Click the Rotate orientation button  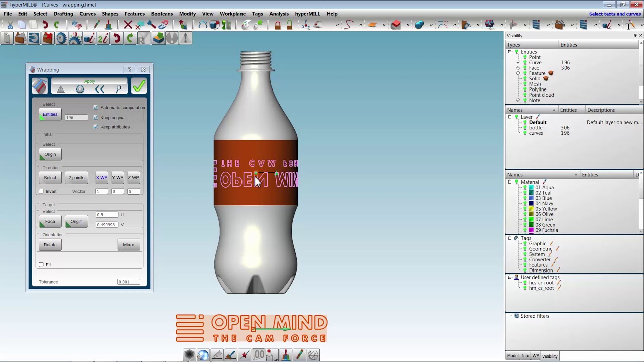[50, 245]
